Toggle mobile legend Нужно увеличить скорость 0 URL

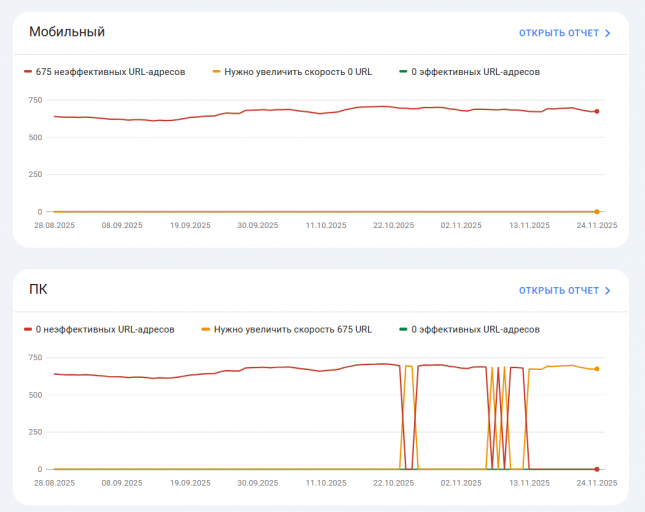292,72
